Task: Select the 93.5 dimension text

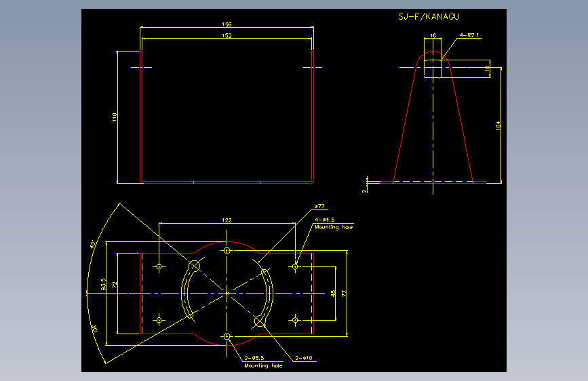Action: (104, 284)
